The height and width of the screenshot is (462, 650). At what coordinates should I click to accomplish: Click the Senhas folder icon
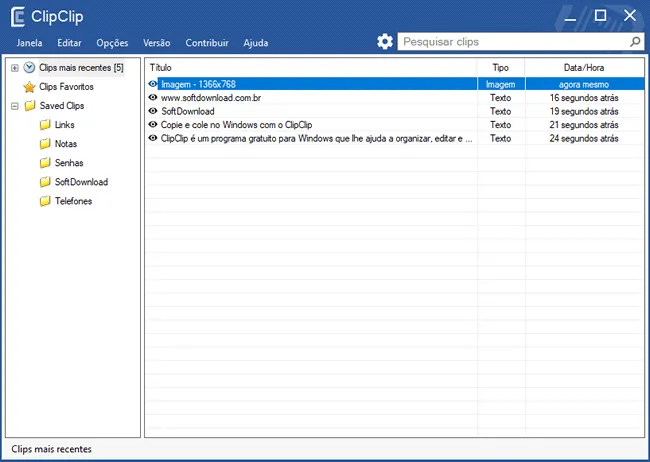[45, 163]
